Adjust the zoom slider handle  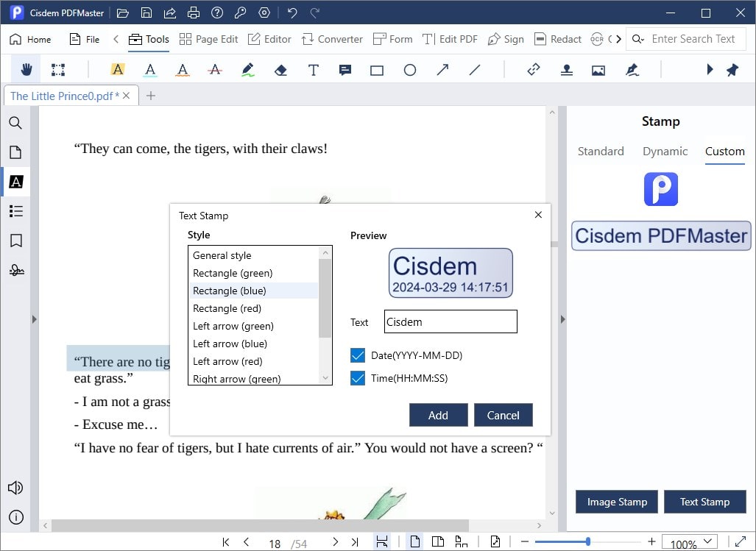[x=587, y=542]
